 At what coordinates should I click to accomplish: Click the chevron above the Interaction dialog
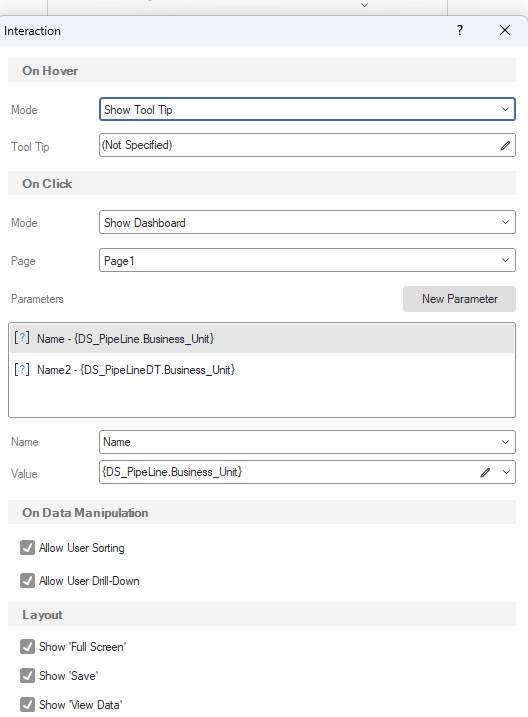[364, 5]
